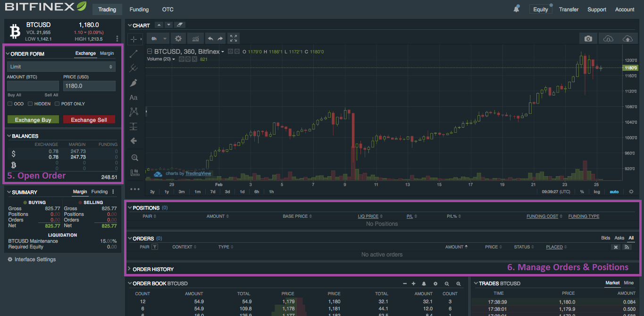Show only Bids in orders panel
Screen dimensions: 644x316
tap(605, 238)
